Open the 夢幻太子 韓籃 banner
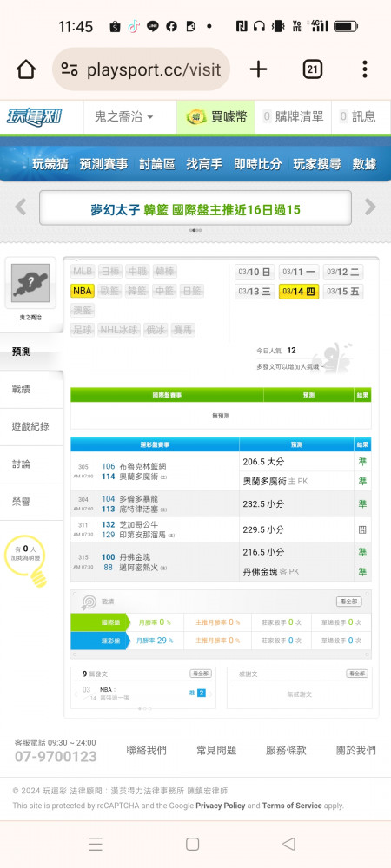This screenshot has width=391, height=868. 195,208
